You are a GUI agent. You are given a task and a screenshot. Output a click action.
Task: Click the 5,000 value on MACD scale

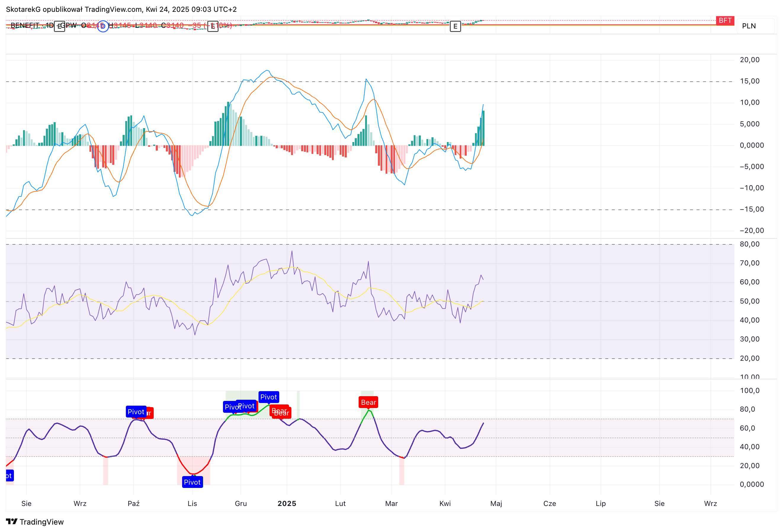749,124
